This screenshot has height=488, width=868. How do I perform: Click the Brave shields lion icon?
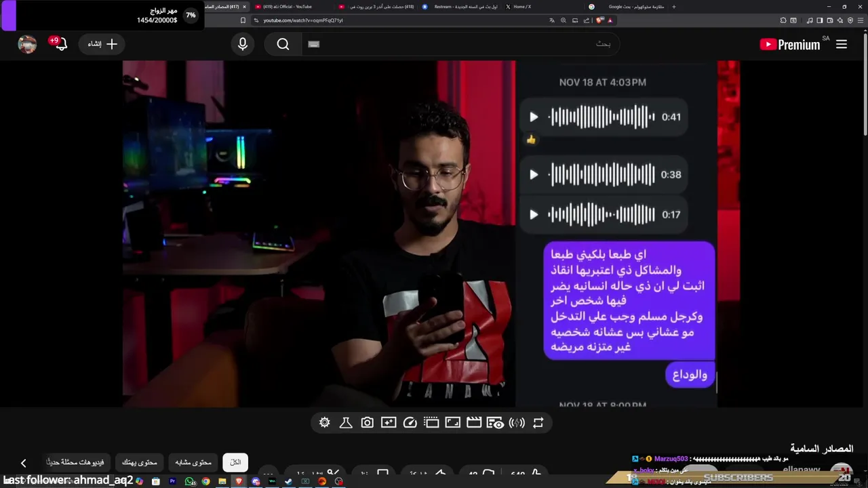pyautogui.click(x=599, y=20)
